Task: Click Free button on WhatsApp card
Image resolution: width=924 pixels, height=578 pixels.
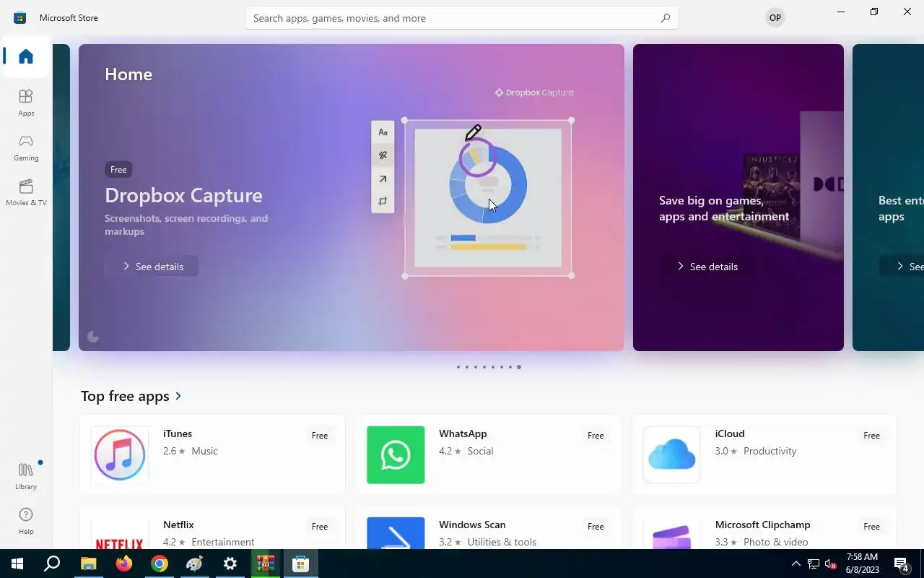Action: [x=596, y=436]
